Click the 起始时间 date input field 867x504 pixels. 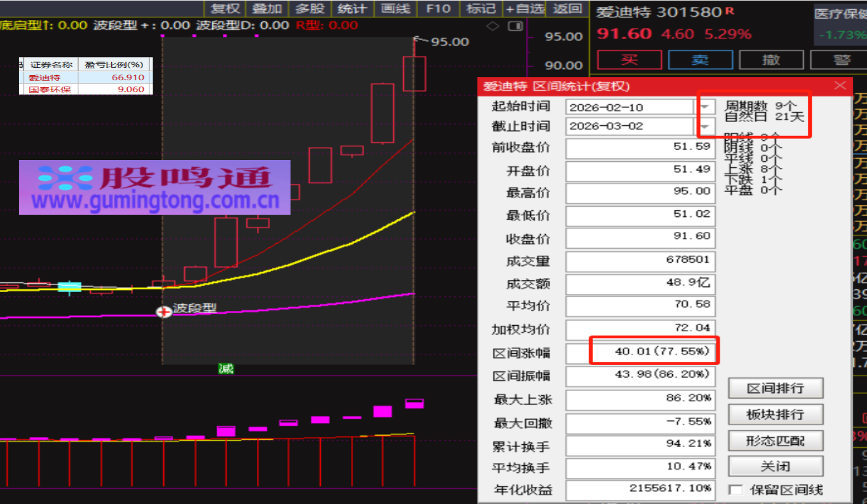click(629, 107)
